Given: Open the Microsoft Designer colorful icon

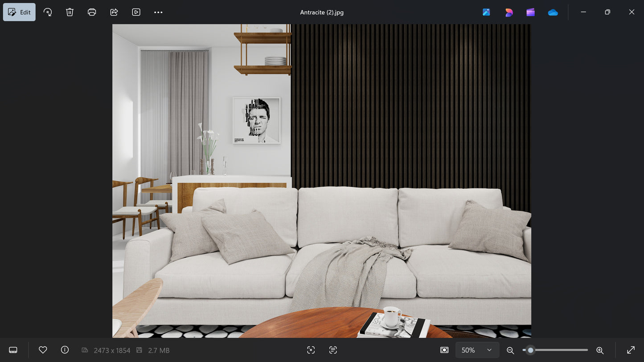Looking at the screenshot, I should point(509,12).
